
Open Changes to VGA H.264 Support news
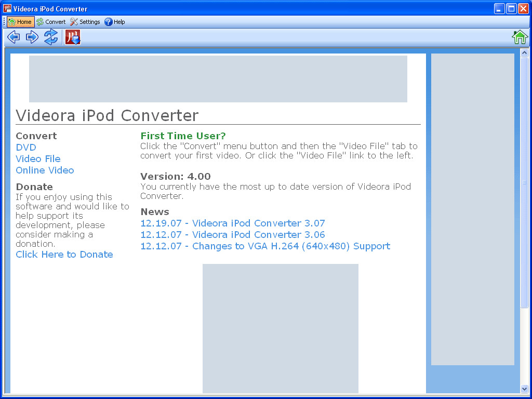coord(265,246)
